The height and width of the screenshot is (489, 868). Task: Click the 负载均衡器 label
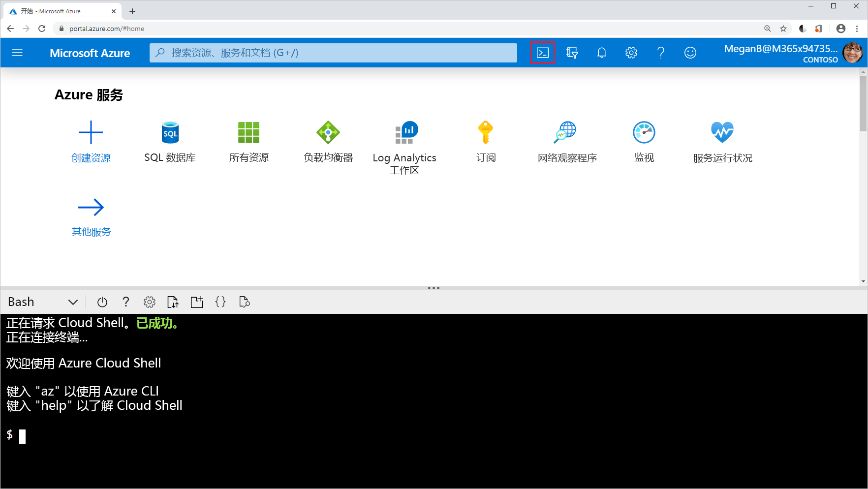[328, 158]
